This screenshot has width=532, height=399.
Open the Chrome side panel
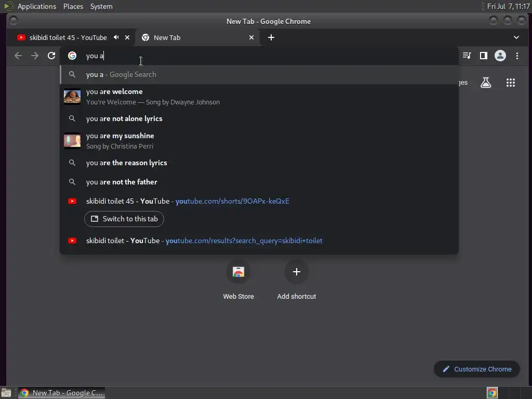484,56
